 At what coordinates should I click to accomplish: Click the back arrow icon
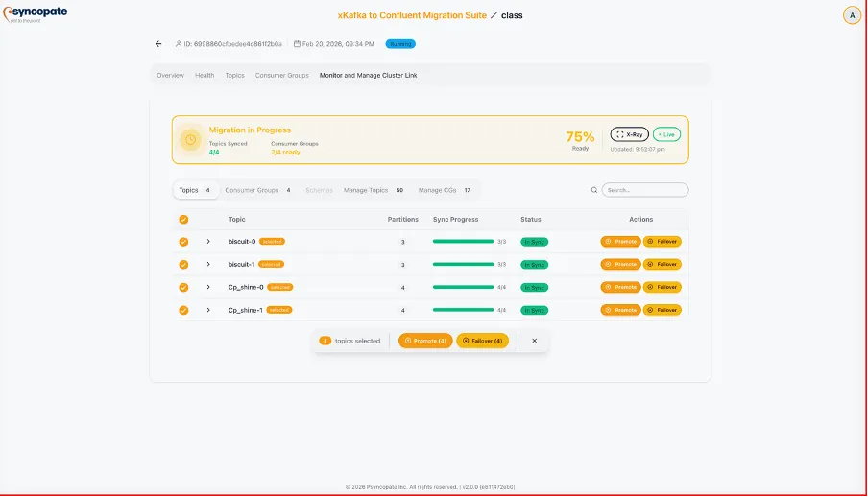point(158,44)
